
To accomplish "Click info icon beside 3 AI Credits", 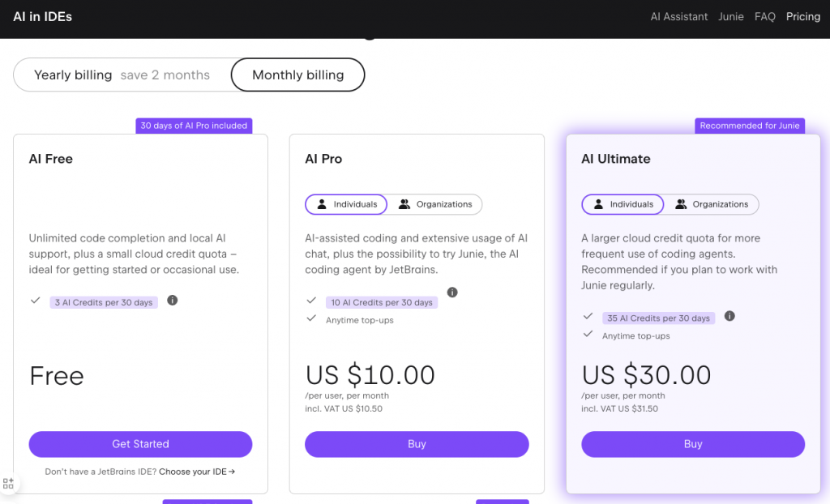I will [x=172, y=301].
